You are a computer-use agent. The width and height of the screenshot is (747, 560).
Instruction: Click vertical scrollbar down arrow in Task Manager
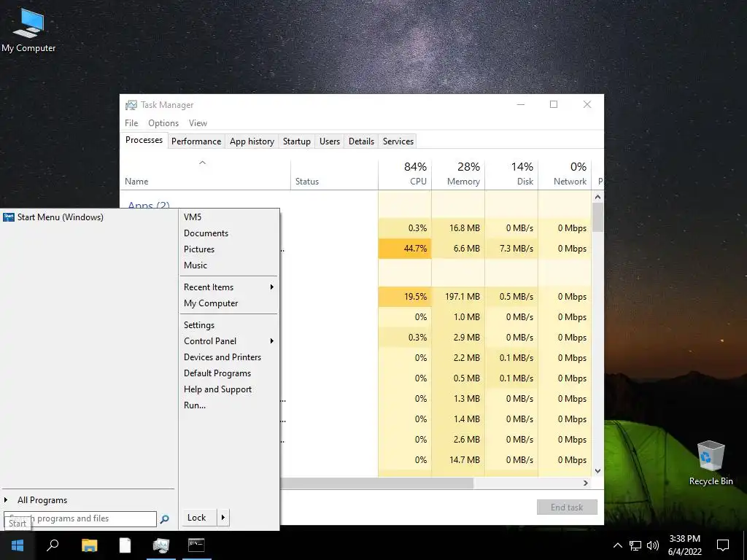(598, 471)
